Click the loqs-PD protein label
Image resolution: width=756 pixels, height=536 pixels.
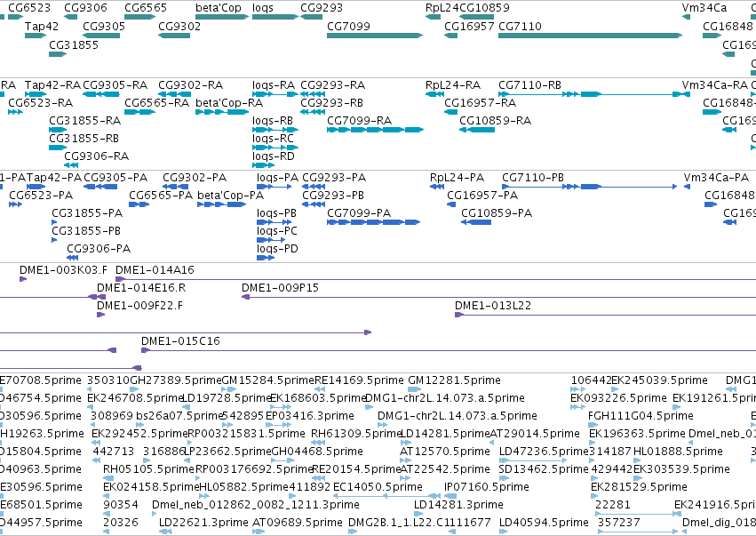tap(277, 250)
